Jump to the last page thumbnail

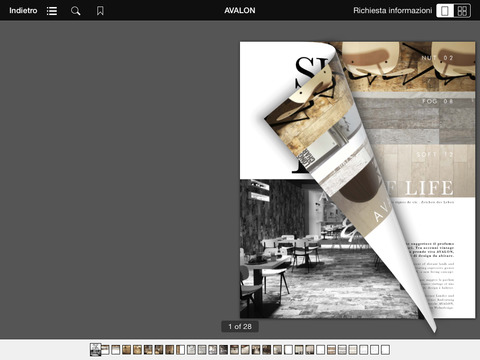click(385, 350)
